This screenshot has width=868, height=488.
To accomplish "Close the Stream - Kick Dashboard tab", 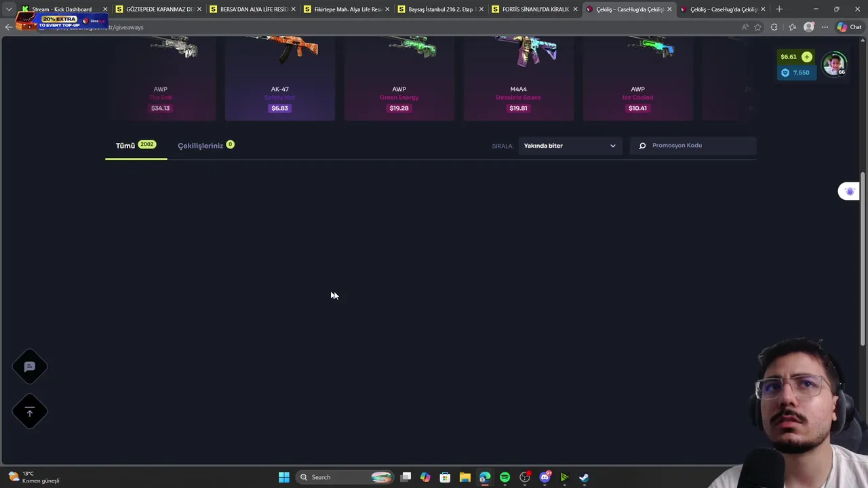I will 105,9.
